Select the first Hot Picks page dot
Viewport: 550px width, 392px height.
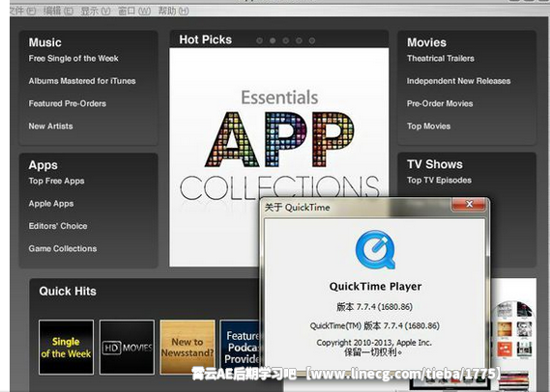pyautogui.click(x=259, y=41)
